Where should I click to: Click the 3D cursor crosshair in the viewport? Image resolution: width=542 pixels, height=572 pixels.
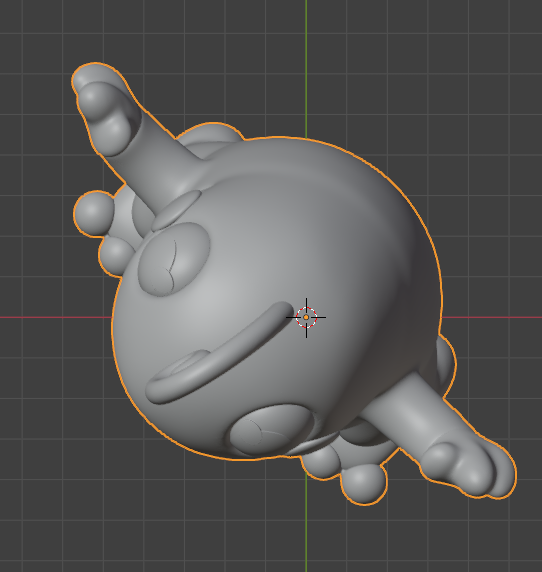tap(306, 317)
